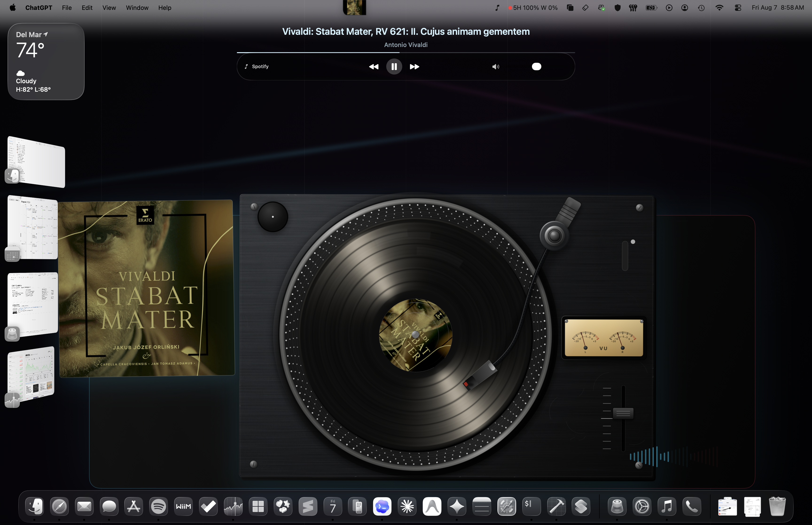Pause the current Vivaldi track

pos(394,67)
